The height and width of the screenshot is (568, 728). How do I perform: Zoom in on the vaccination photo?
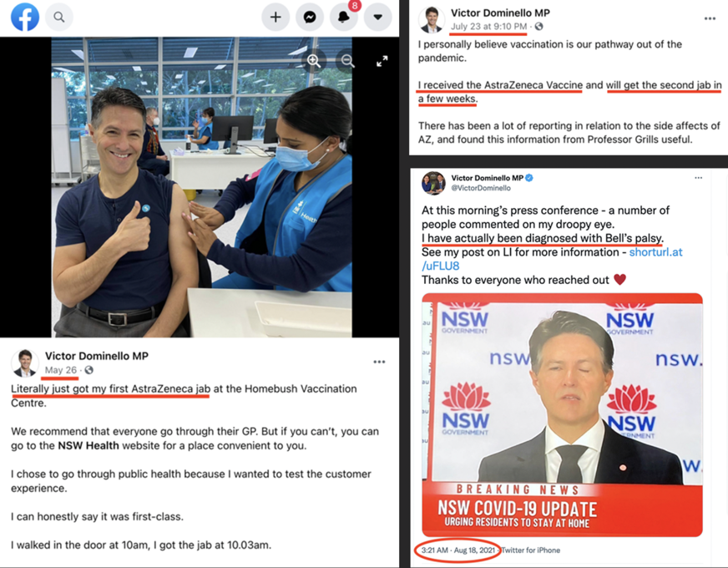click(x=313, y=61)
